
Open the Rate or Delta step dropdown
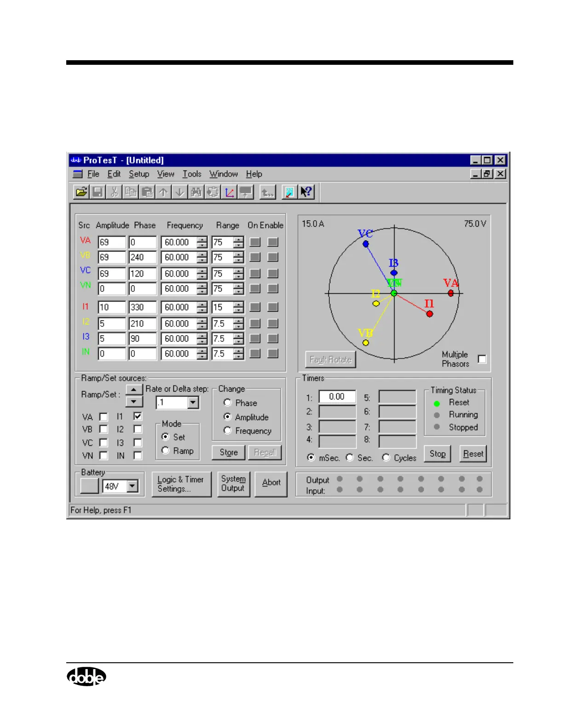click(193, 403)
